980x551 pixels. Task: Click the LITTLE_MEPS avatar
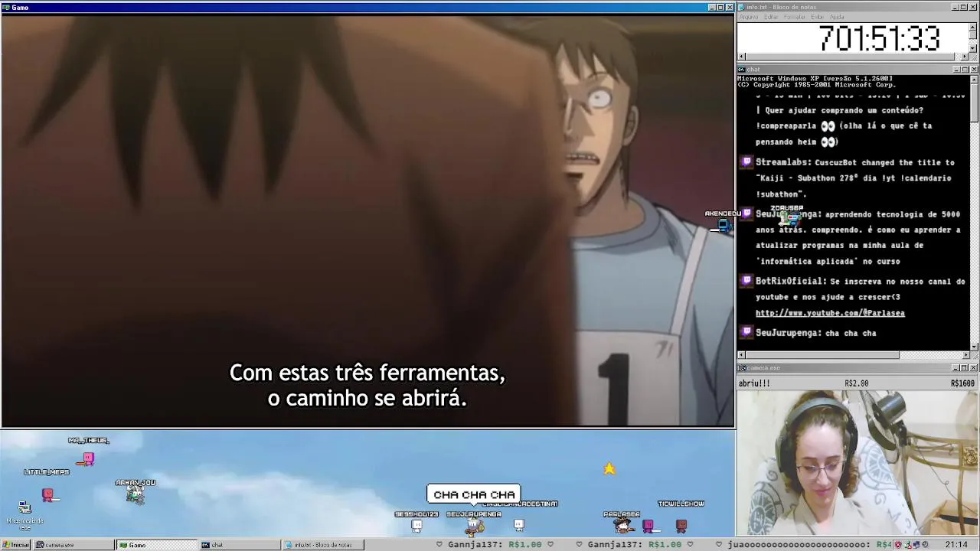click(47, 494)
